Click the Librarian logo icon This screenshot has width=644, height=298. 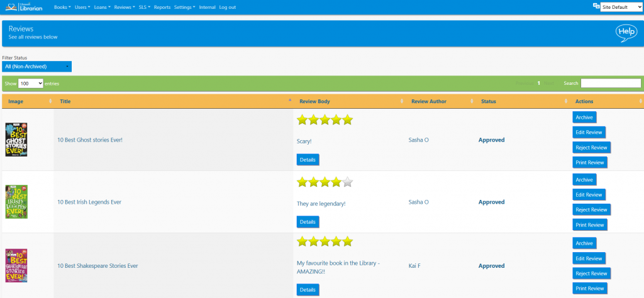pos(24,7)
